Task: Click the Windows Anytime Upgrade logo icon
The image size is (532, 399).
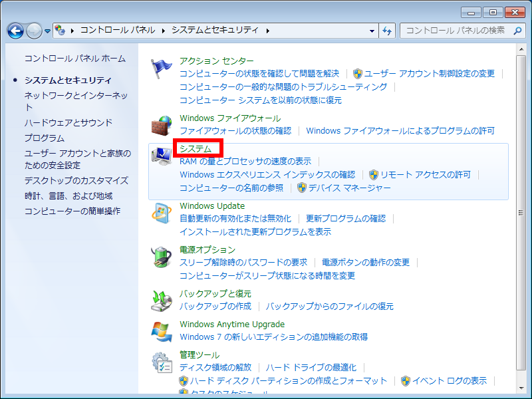Action: click(162, 331)
